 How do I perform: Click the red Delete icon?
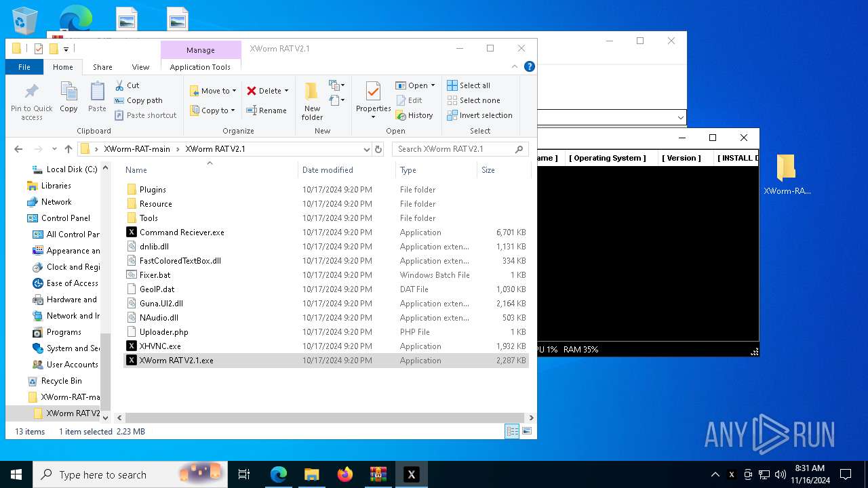click(x=252, y=91)
